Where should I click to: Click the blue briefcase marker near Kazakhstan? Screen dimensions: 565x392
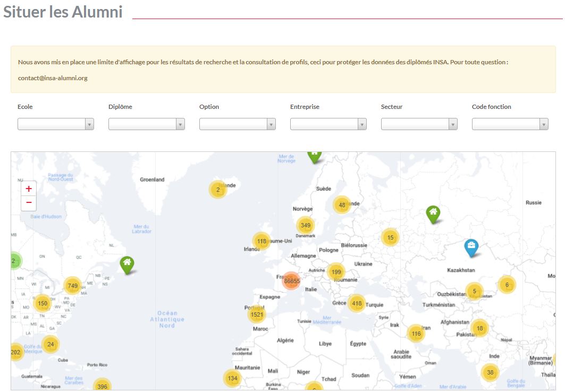coord(471,247)
